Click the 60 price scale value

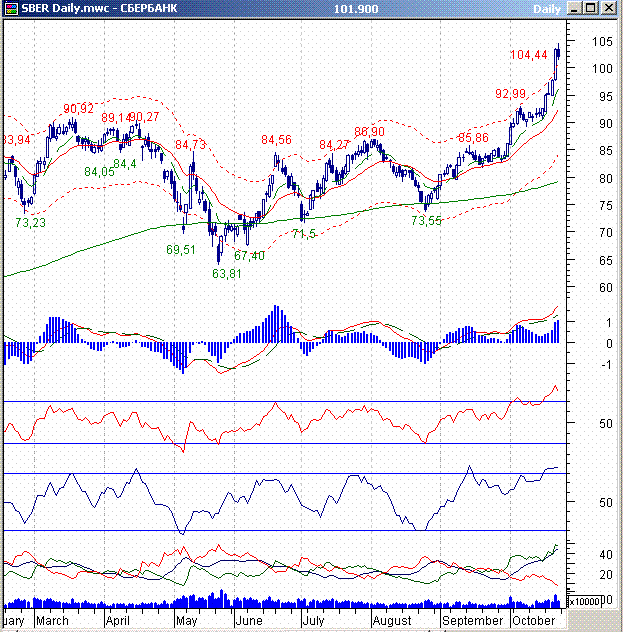(606, 288)
